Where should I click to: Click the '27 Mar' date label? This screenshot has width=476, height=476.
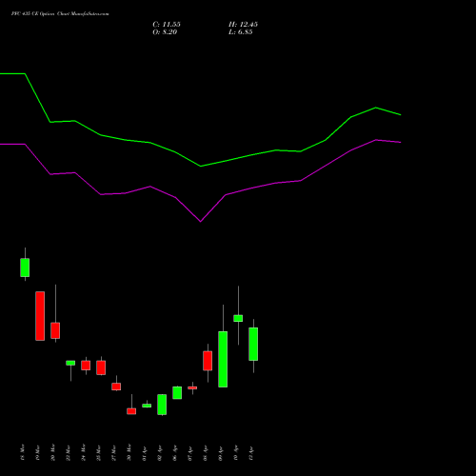(x=114, y=452)
